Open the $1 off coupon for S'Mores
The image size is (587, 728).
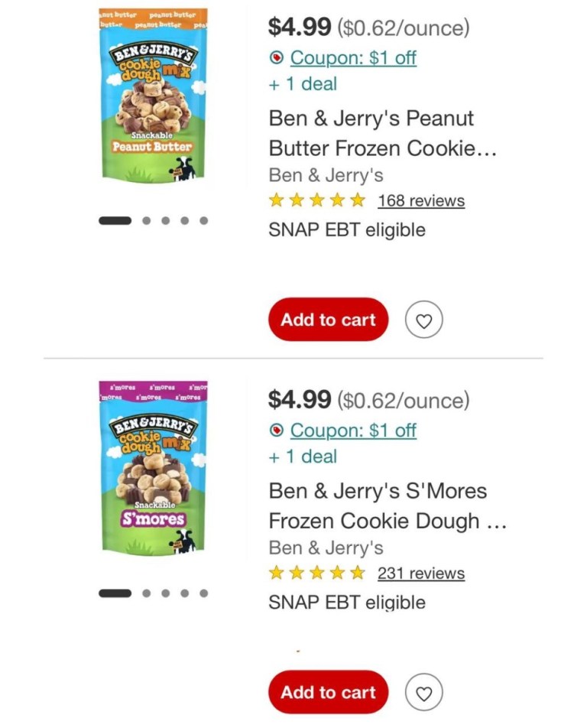coord(353,431)
